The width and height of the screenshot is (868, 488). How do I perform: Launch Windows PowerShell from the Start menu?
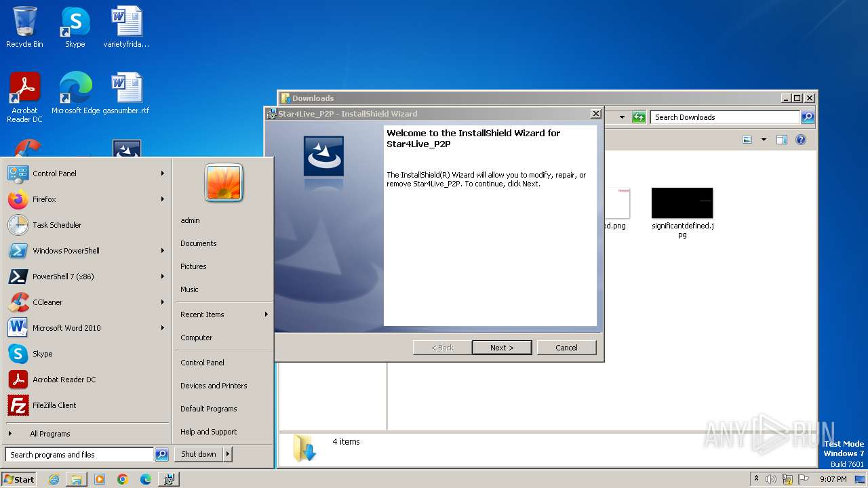point(85,251)
